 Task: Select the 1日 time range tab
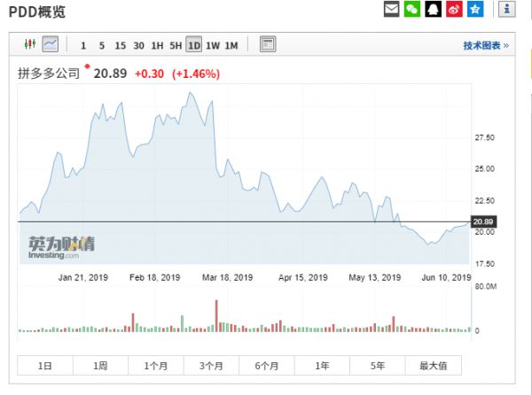tap(44, 366)
